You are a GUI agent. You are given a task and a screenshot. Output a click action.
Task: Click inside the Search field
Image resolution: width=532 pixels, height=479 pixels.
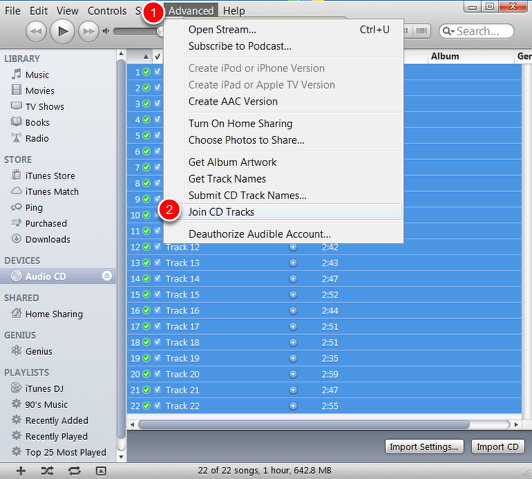click(x=476, y=31)
